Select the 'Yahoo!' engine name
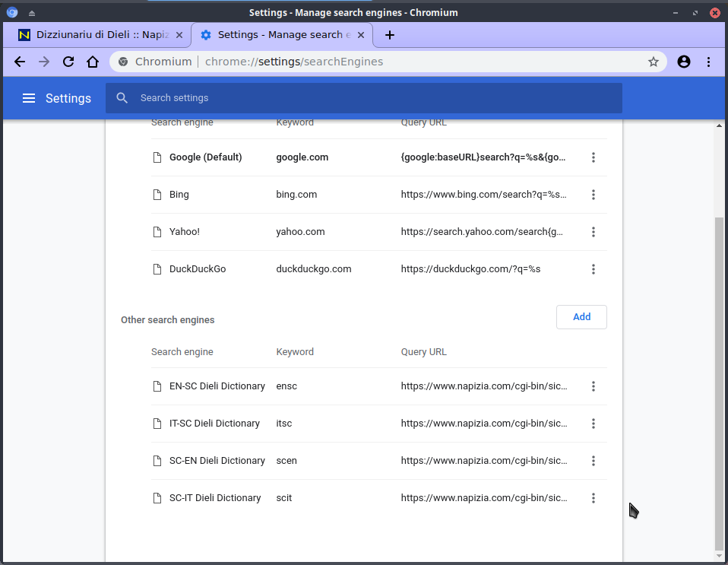The height and width of the screenshot is (565, 728). 185,231
